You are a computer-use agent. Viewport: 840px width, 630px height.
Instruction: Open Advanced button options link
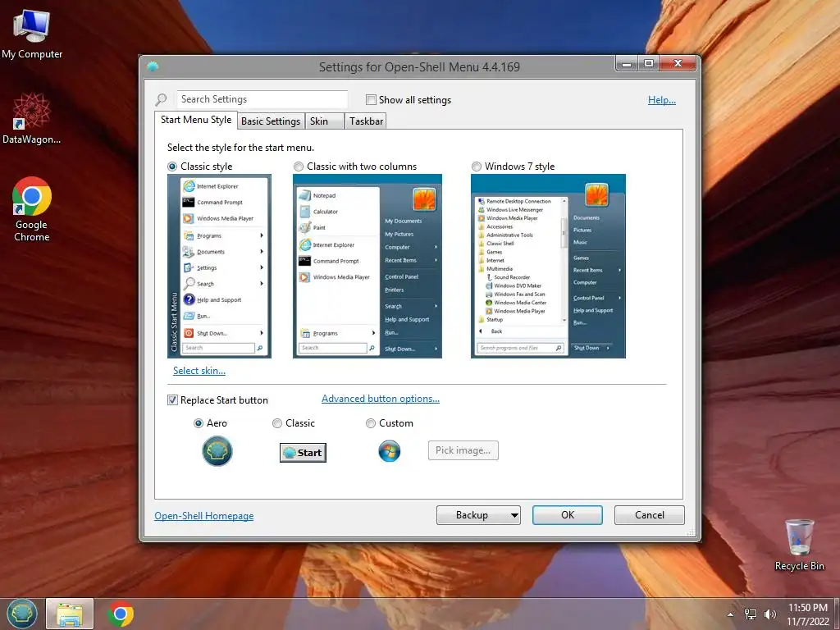[x=381, y=399]
